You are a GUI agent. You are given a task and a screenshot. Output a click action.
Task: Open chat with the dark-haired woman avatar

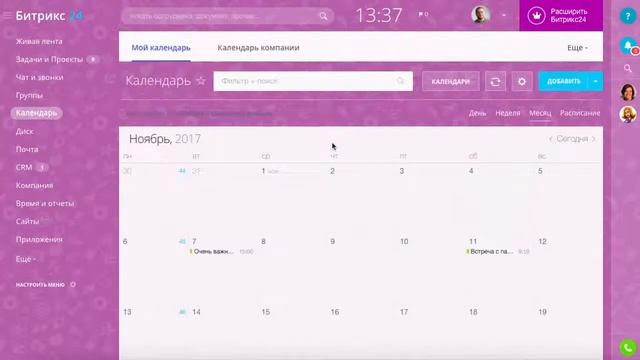pyautogui.click(x=628, y=92)
